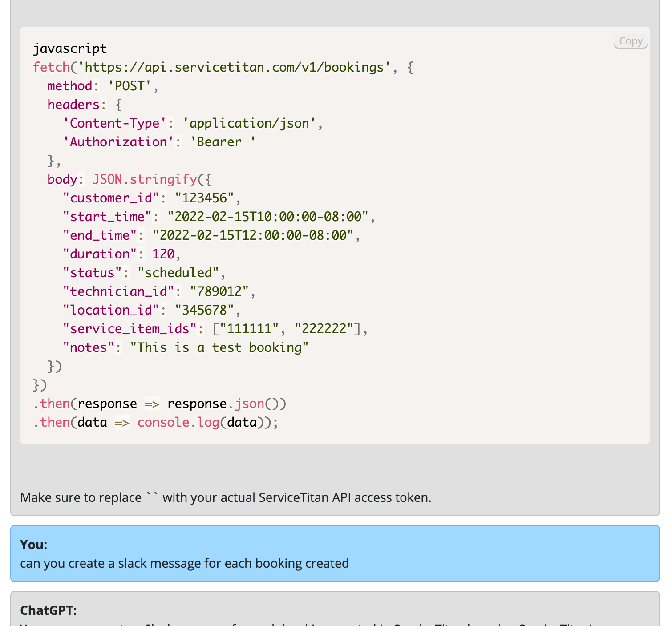Click the method: 'POST' line
The height and width of the screenshot is (630, 672).
(103, 86)
